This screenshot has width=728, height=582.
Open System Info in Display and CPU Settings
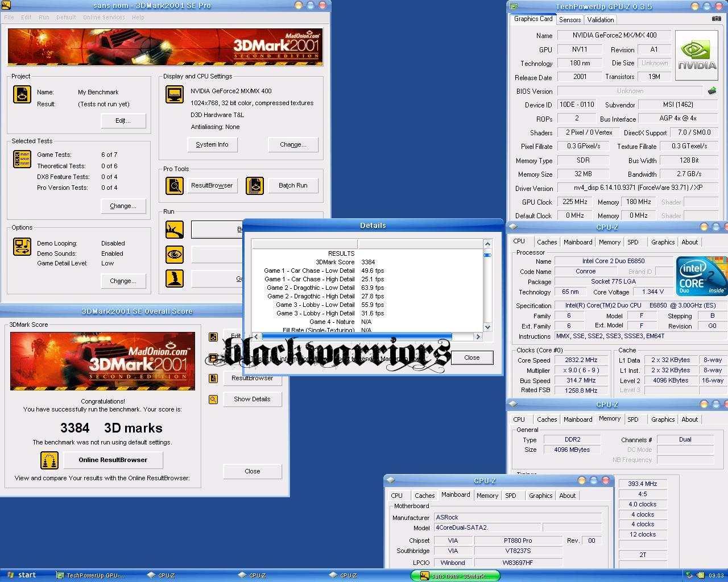pos(212,145)
